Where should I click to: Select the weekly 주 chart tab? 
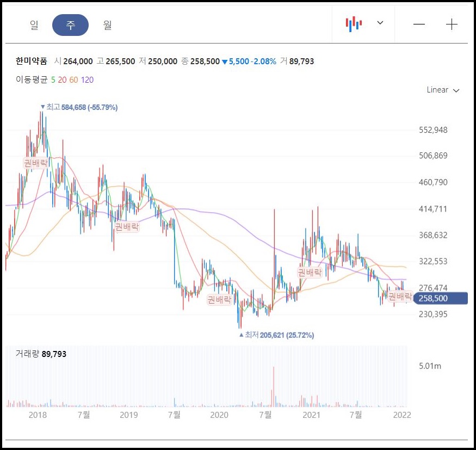(x=70, y=25)
